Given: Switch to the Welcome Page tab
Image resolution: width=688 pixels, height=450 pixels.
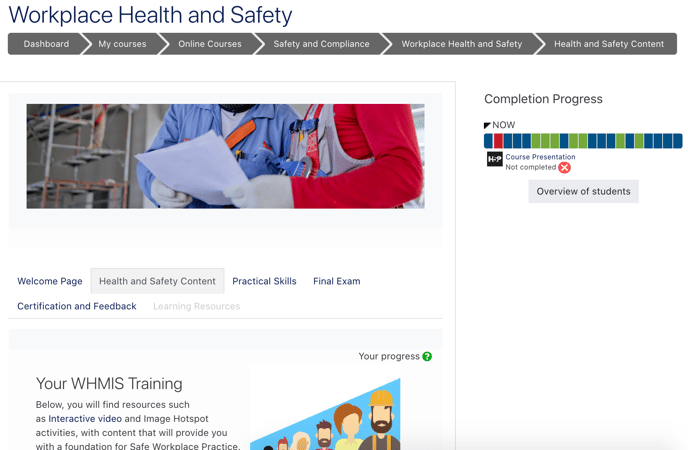Looking at the screenshot, I should pyautogui.click(x=50, y=281).
